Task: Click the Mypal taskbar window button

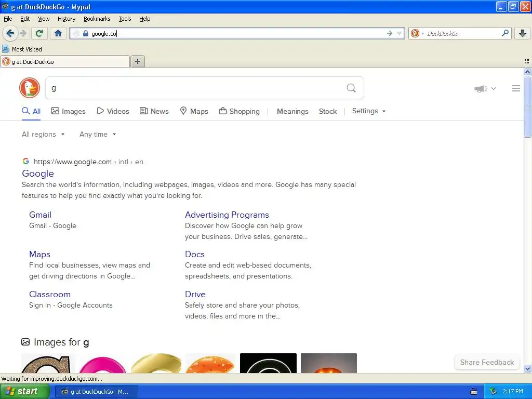Action: coord(96,392)
